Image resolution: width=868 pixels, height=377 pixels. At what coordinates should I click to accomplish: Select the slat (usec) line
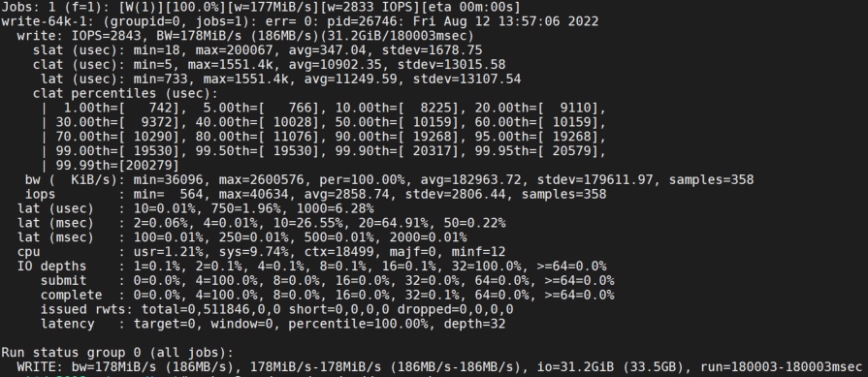point(257,50)
